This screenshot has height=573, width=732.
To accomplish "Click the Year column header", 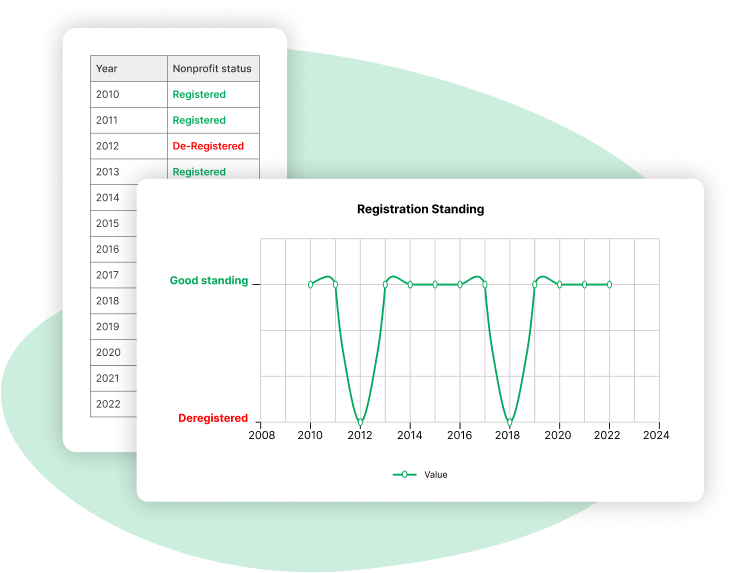I will click(106, 69).
